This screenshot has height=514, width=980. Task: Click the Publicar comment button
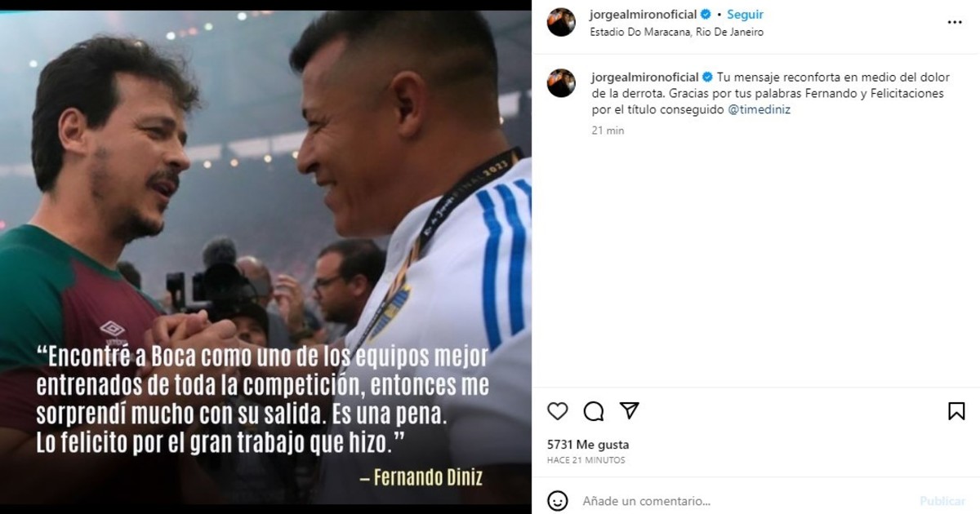click(942, 501)
